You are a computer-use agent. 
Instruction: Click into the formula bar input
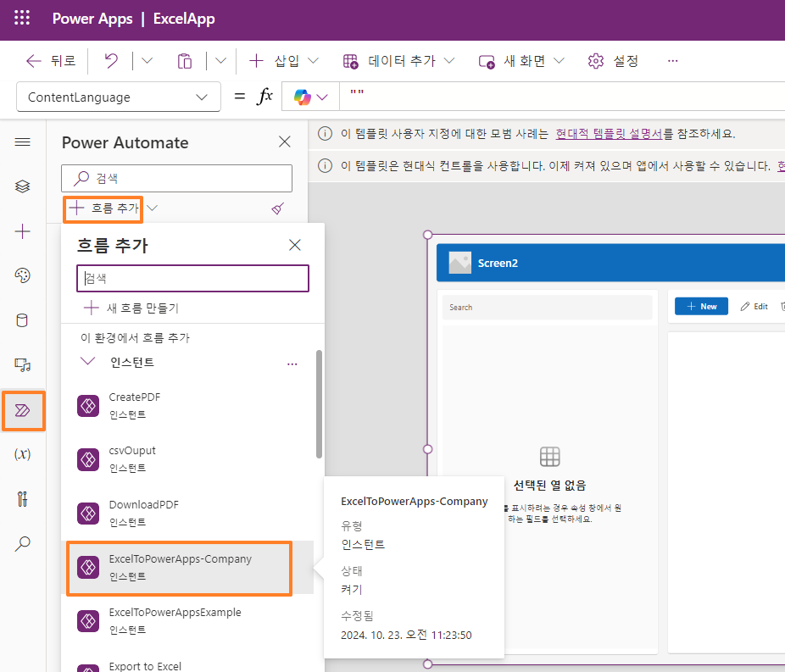(x=562, y=97)
